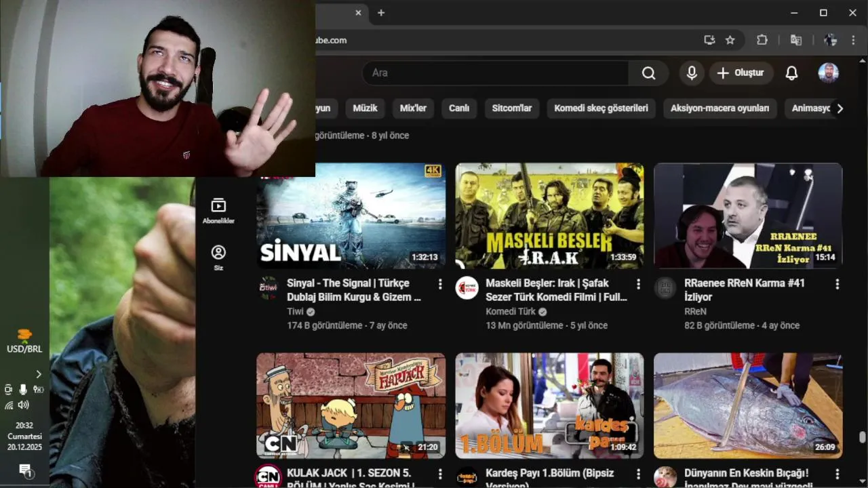Play the Maskeli Beşler Irak thumbnail

pos(549,216)
